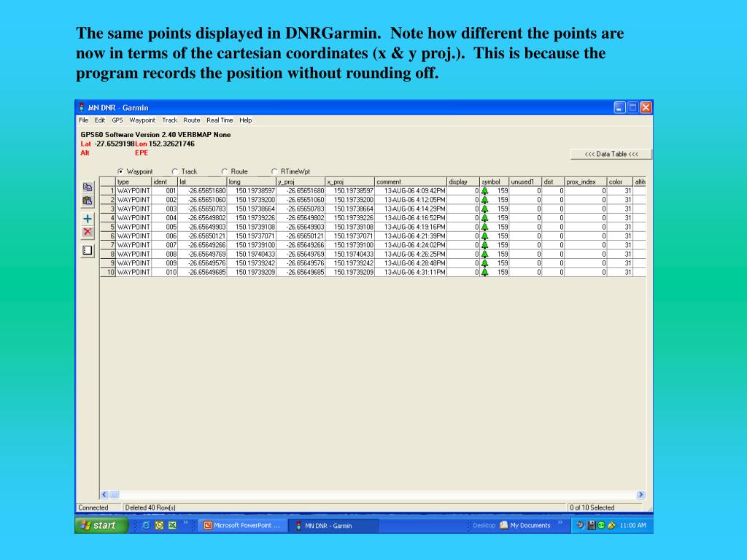Image resolution: width=747 pixels, height=560 pixels.
Task: Add a new row with the blue plus icon
Action: click(88, 219)
